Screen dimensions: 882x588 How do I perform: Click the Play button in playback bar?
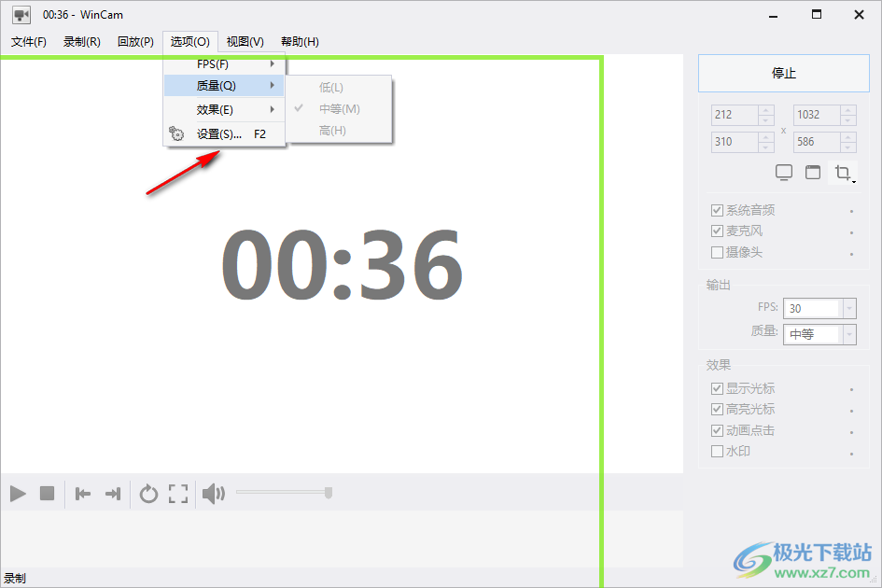pos(18,494)
